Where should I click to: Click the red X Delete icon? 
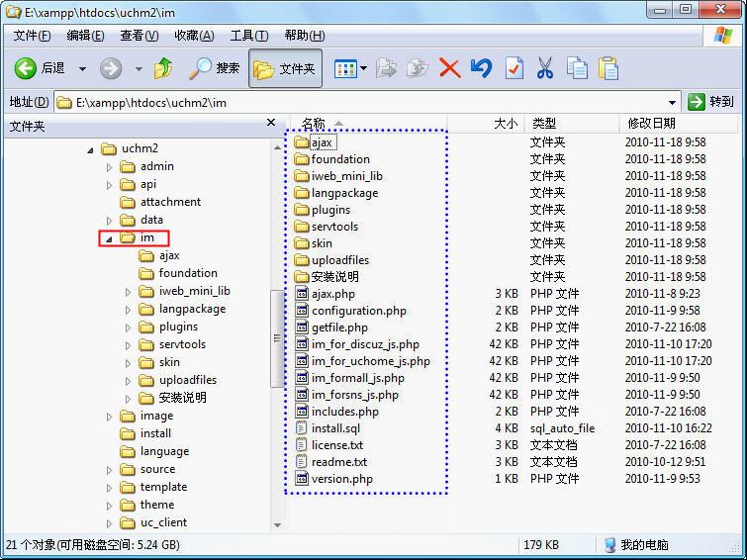click(449, 68)
